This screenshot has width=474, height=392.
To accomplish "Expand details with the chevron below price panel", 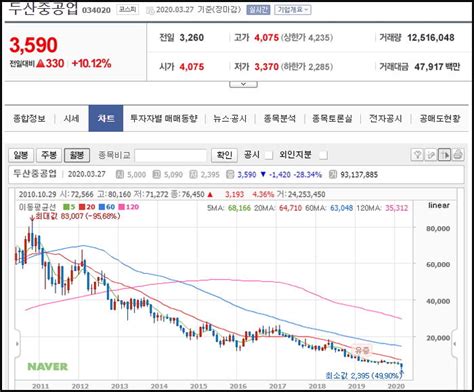I will pos(243,84).
